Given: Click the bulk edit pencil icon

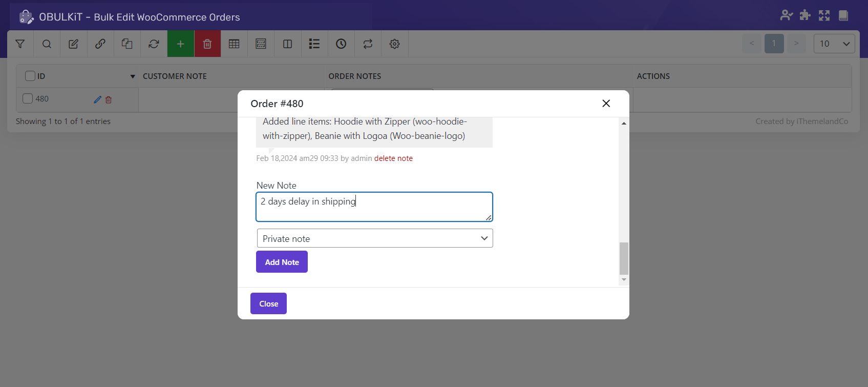Looking at the screenshot, I should coord(73,44).
